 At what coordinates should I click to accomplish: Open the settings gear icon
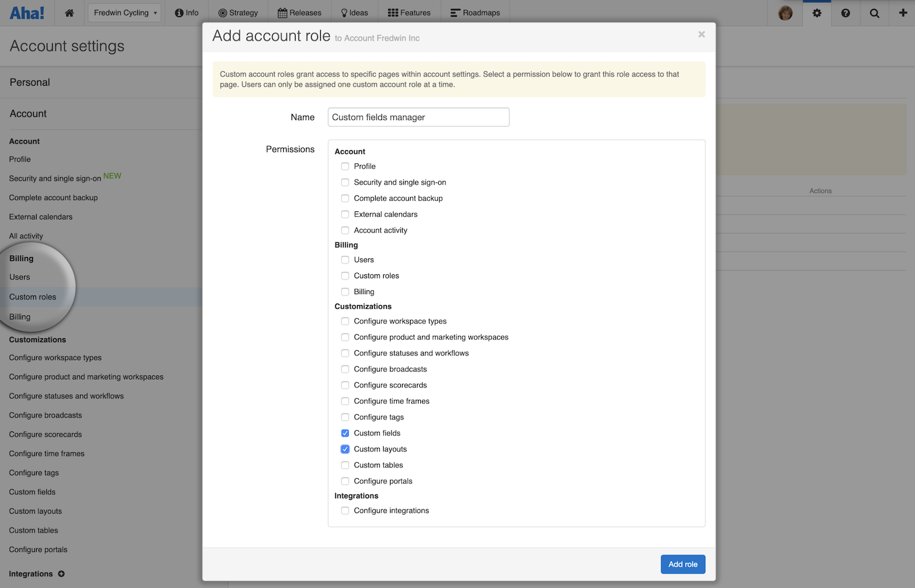(817, 12)
